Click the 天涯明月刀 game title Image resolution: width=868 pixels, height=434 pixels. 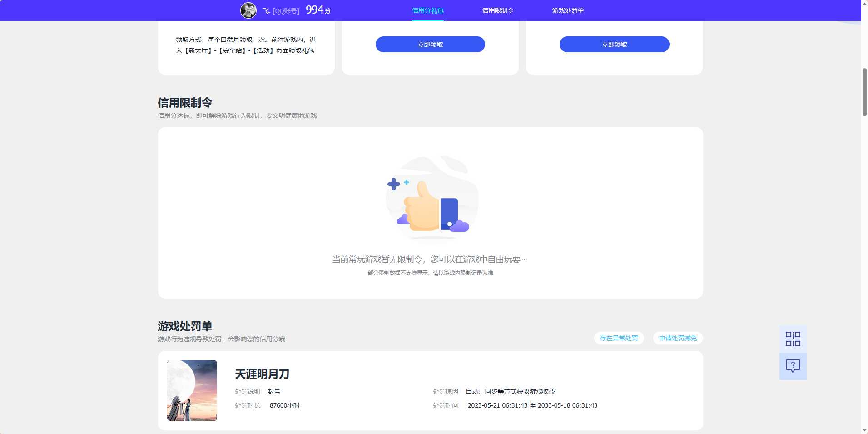[262, 374]
